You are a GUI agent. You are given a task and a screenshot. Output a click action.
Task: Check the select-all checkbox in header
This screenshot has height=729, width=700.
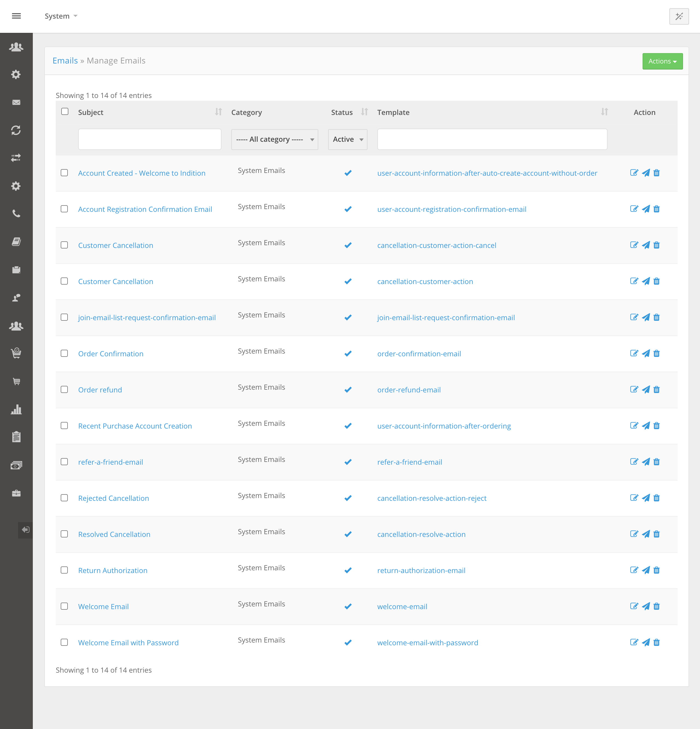[x=65, y=112]
